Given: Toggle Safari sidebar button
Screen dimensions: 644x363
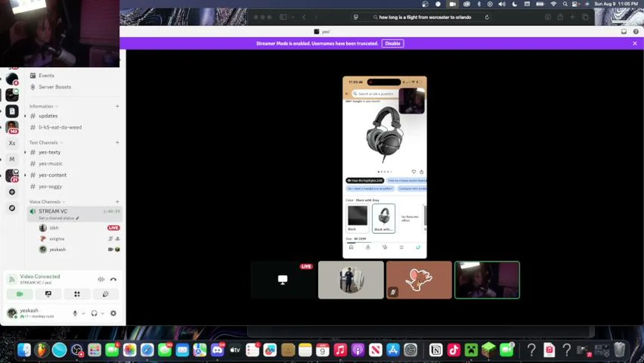Looking at the screenshot, I should 283,17.
